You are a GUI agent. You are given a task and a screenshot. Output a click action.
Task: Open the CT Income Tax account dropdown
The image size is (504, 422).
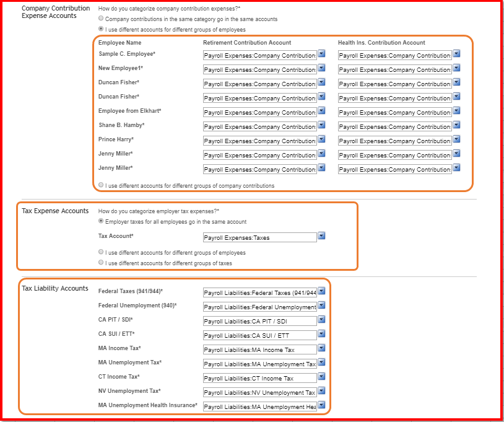pyautogui.click(x=321, y=377)
